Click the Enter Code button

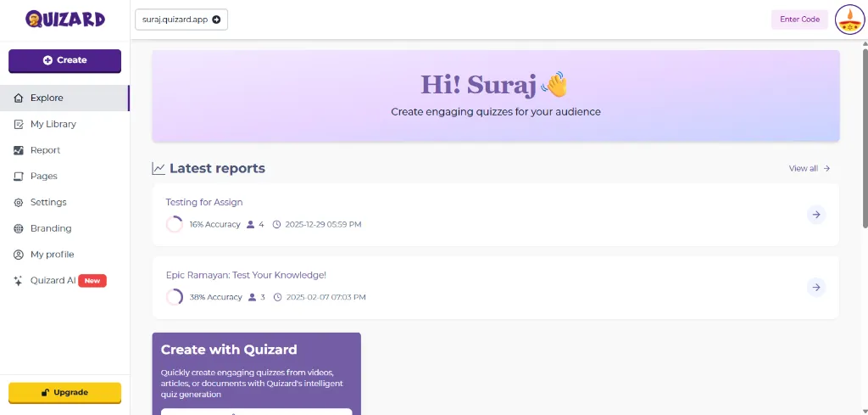tap(798, 20)
